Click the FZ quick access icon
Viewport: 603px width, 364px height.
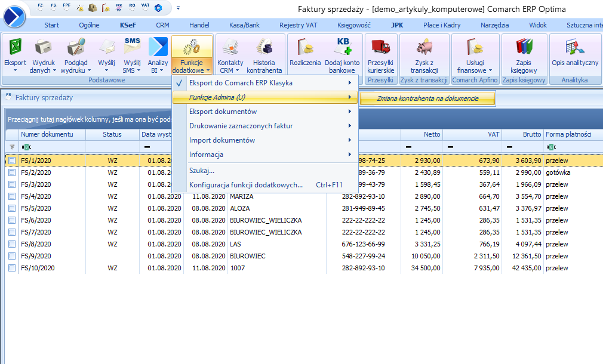tap(40, 7)
